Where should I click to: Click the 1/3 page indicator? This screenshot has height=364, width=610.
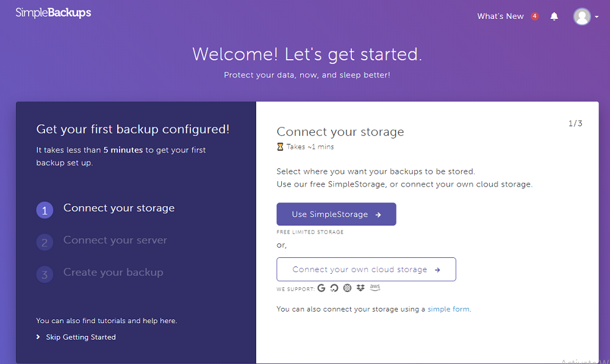pos(574,123)
